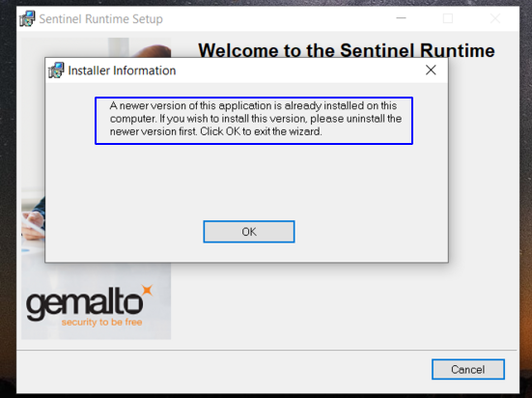Close the Sentinel Runtime Setup window
This screenshot has height=398, width=532.
[495, 18]
